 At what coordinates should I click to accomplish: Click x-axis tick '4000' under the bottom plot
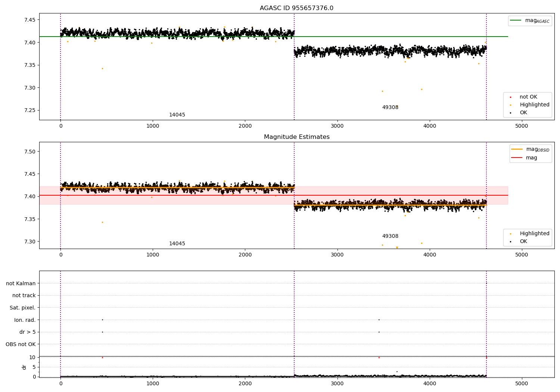pyautogui.click(x=429, y=384)
